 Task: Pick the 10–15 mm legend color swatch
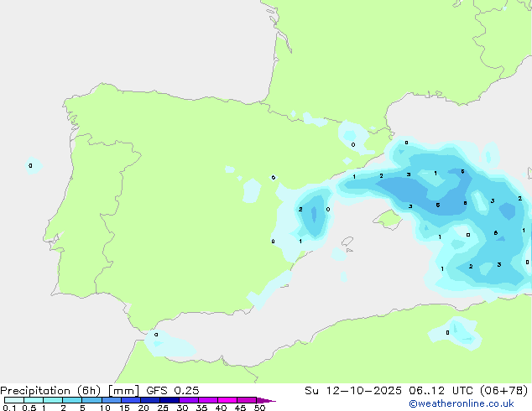[111, 400]
